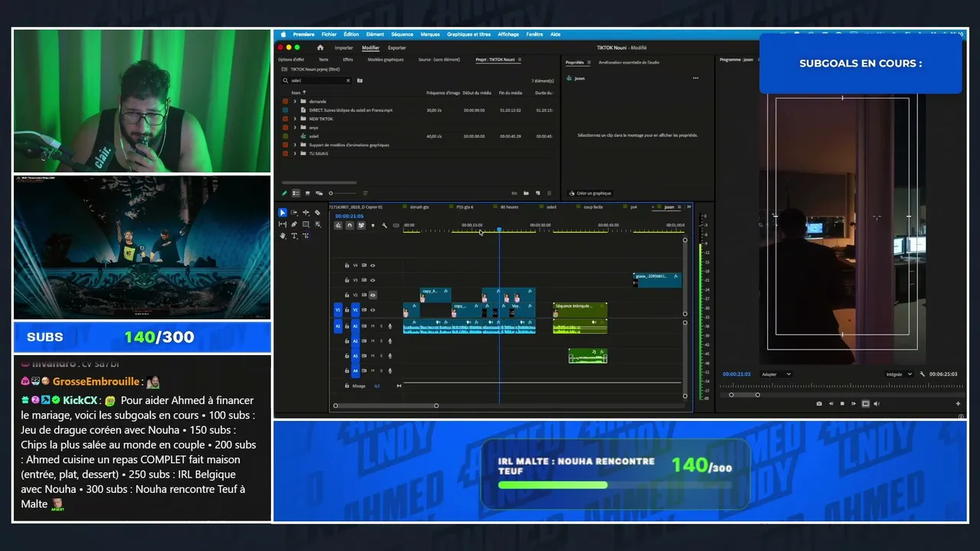Create a bin from the search query

click(360, 80)
